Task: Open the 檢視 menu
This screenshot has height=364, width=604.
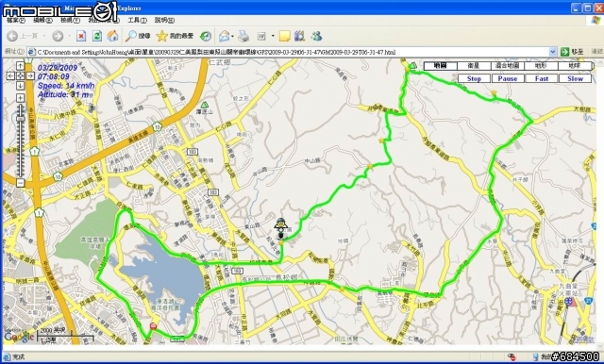Action: click(70, 20)
